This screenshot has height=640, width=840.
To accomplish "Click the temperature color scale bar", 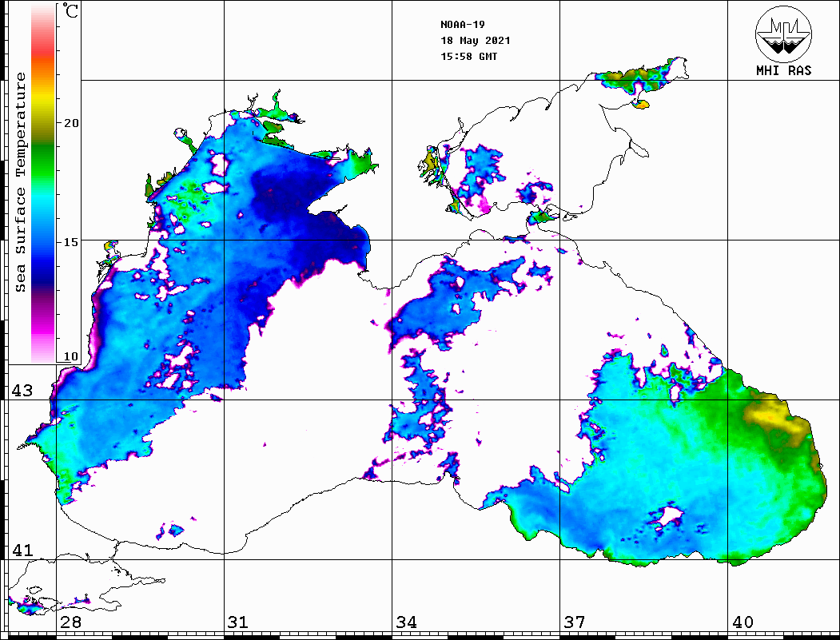I will 43,184.
